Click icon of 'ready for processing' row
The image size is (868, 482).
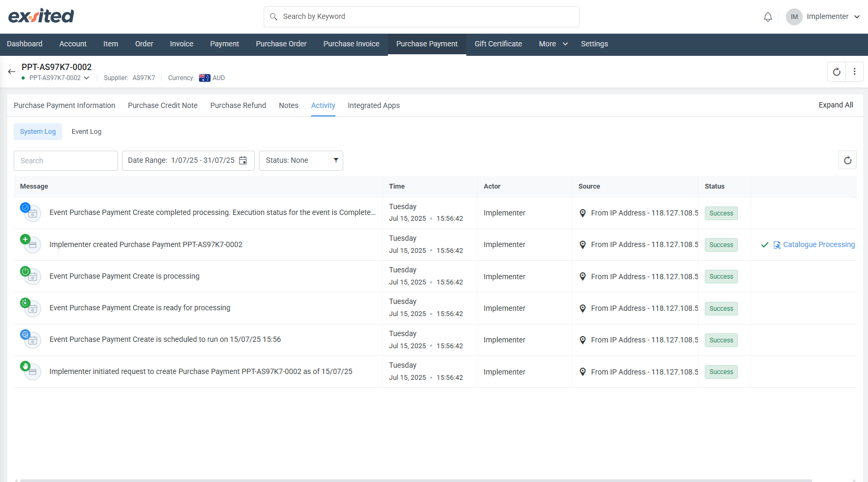(x=29, y=307)
